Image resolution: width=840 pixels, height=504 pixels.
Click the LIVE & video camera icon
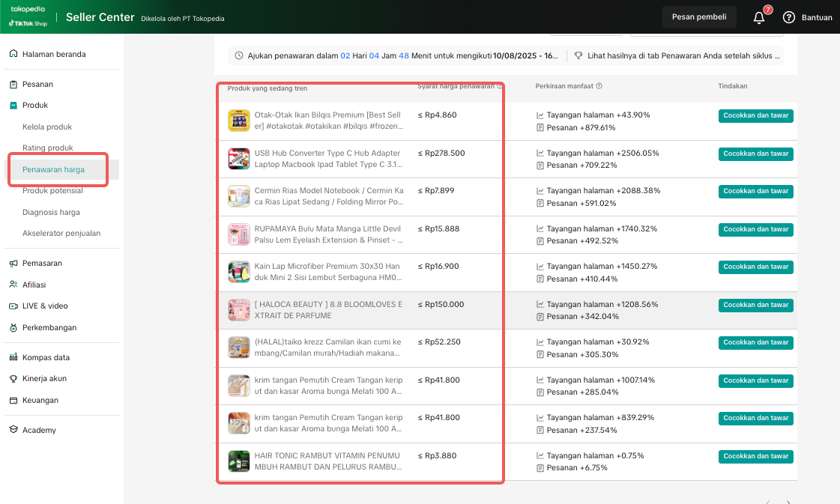click(13, 306)
